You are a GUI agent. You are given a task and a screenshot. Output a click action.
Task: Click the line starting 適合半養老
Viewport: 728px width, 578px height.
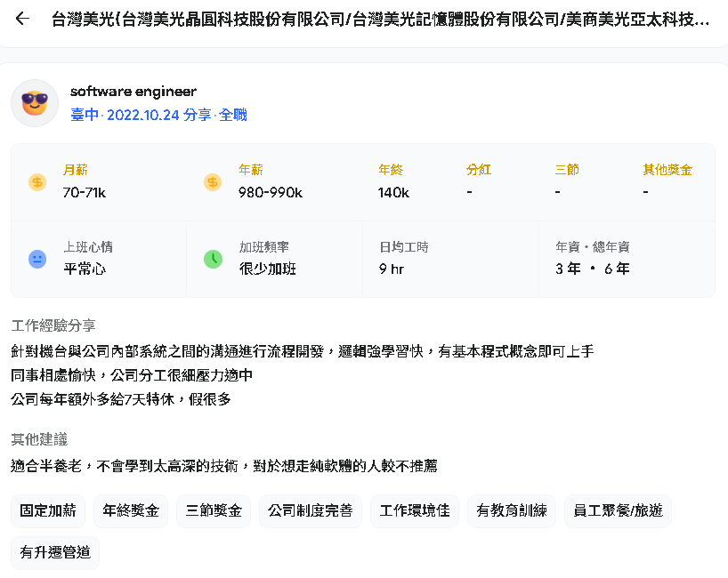pyautogui.click(x=224, y=466)
